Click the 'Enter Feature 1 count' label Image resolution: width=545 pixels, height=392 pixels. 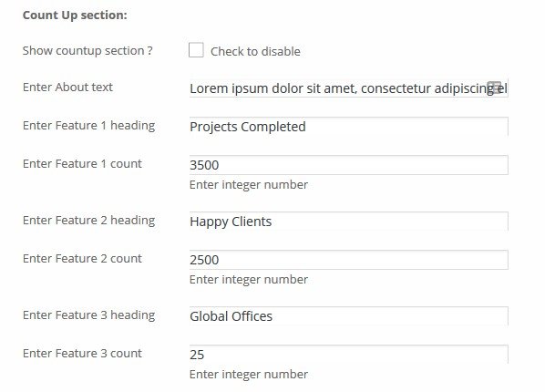coord(82,163)
